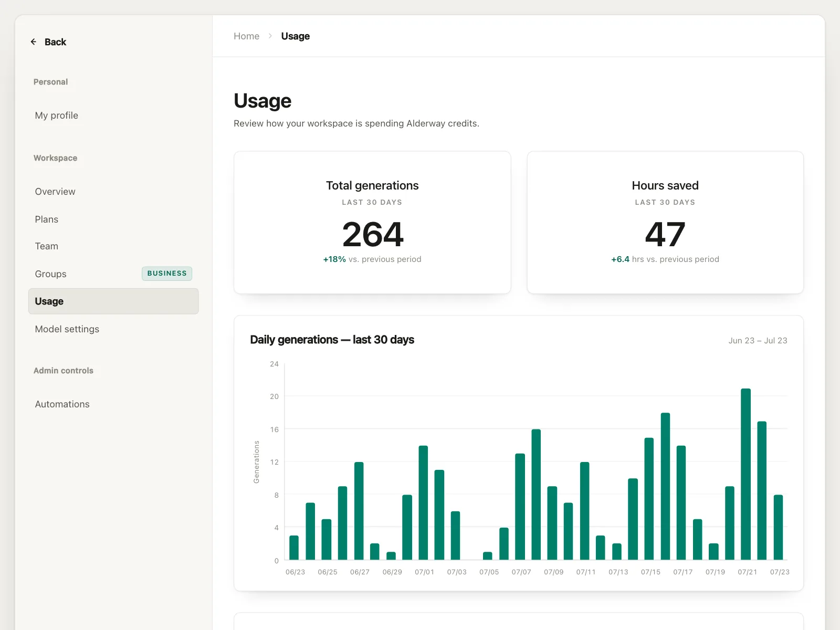The width and height of the screenshot is (840, 630).
Task: Click the 07/01 bar in chart
Action: [x=423, y=503]
